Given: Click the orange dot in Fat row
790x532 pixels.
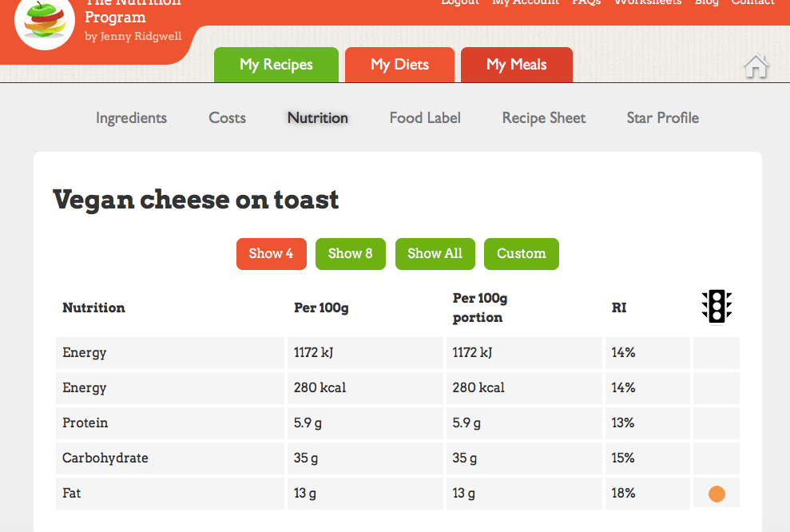Looking at the screenshot, I should click(717, 494).
